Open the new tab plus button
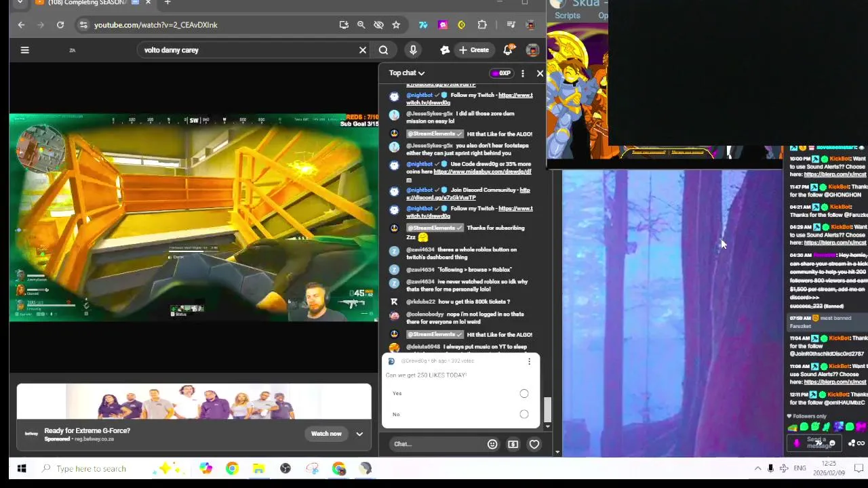Screen dimensions: 868x488 point(167,3)
